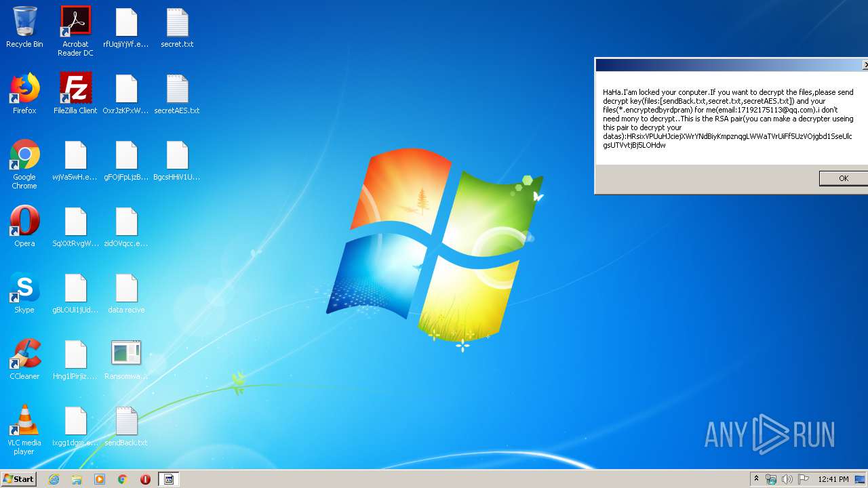This screenshot has width=868, height=488.
Task: Open the volume tray icon
Action: [x=787, y=479]
